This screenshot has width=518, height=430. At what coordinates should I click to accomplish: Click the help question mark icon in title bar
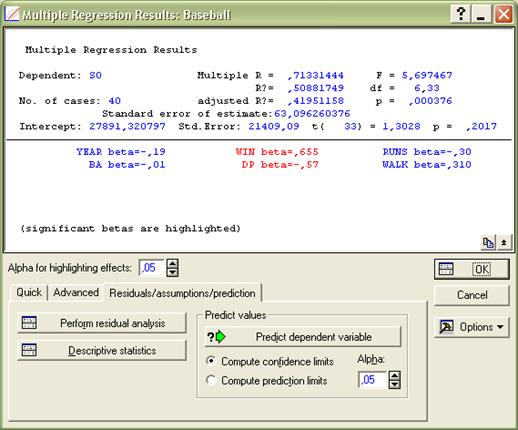(461, 14)
